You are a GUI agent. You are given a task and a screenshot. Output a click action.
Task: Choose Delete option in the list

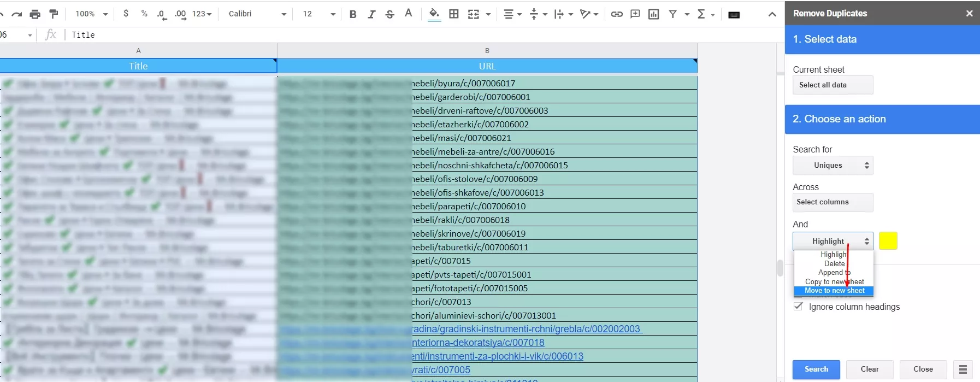tap(834, 263)
